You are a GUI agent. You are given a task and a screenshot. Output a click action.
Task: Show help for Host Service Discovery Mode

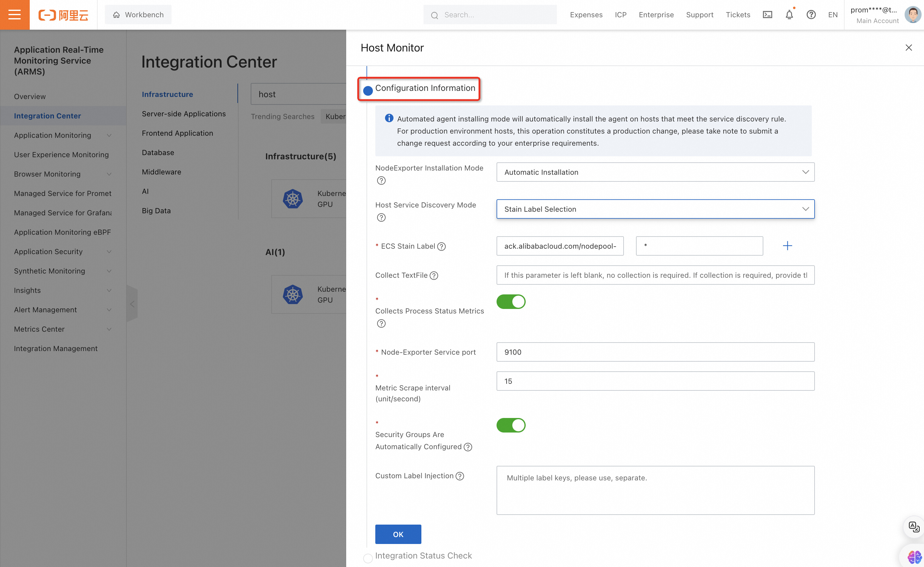[x=381, y=217]
